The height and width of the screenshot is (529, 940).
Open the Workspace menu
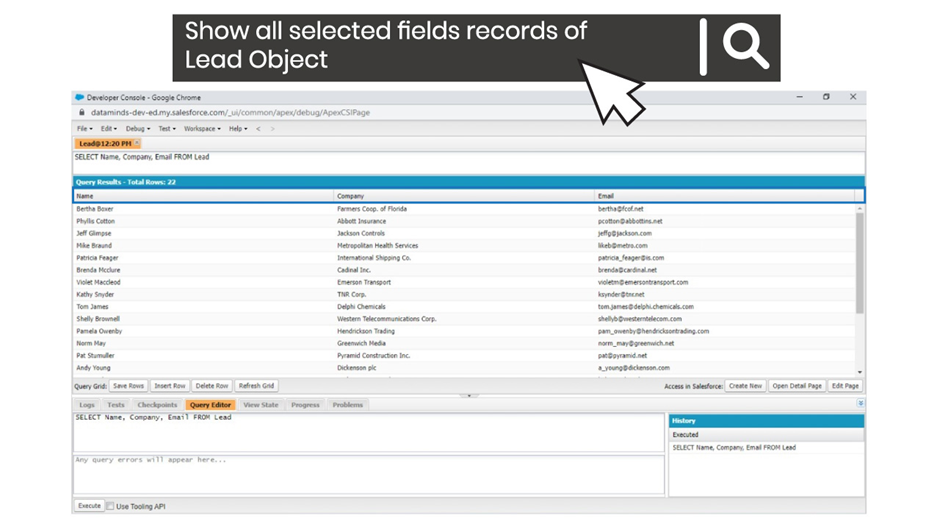(x=202, y=128)
